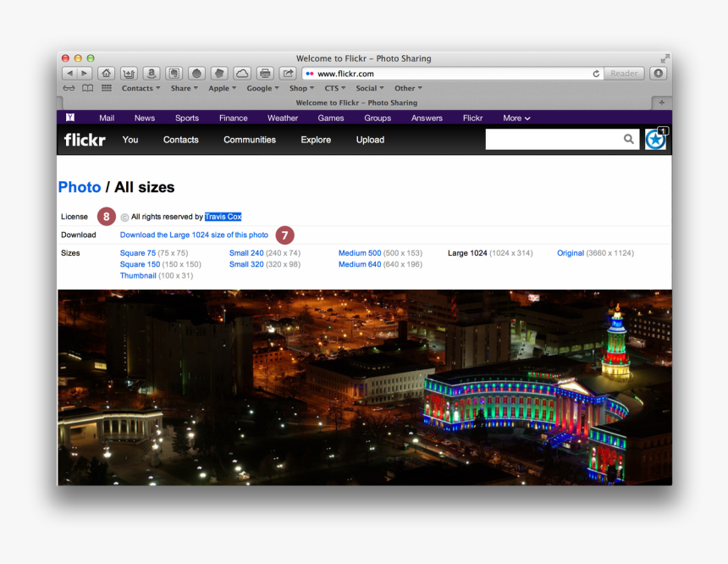Enter full screen with the arrows icon
The width and height of the screenshot is (728, 564).
(x=665, y=58)
